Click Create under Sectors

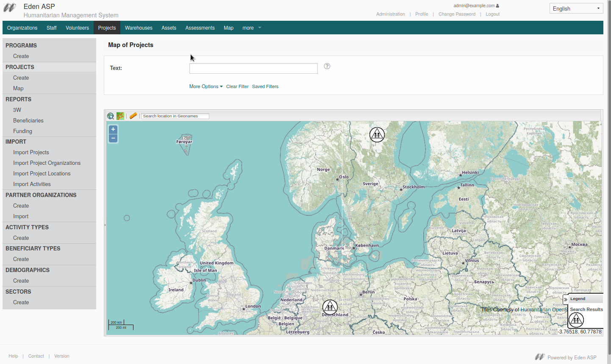[21, 303]
